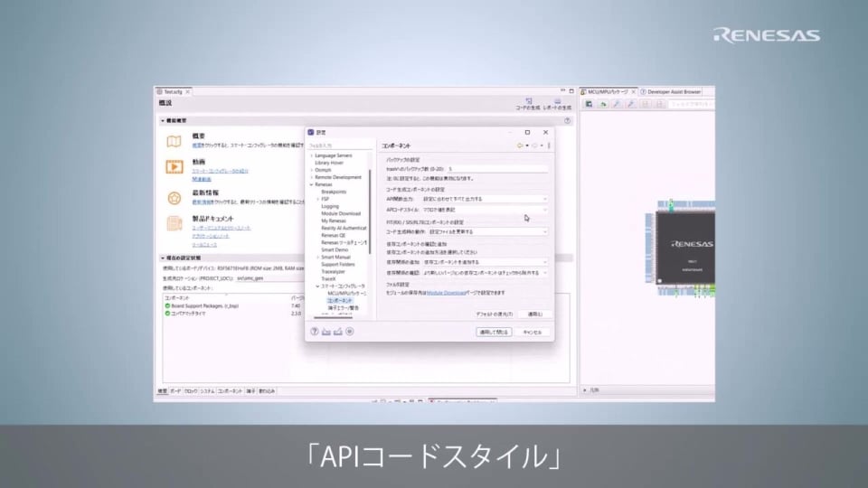Click the export preferences icon in the dialog footer
This screenshot has height=488, width=868.
tap(337, 332)
